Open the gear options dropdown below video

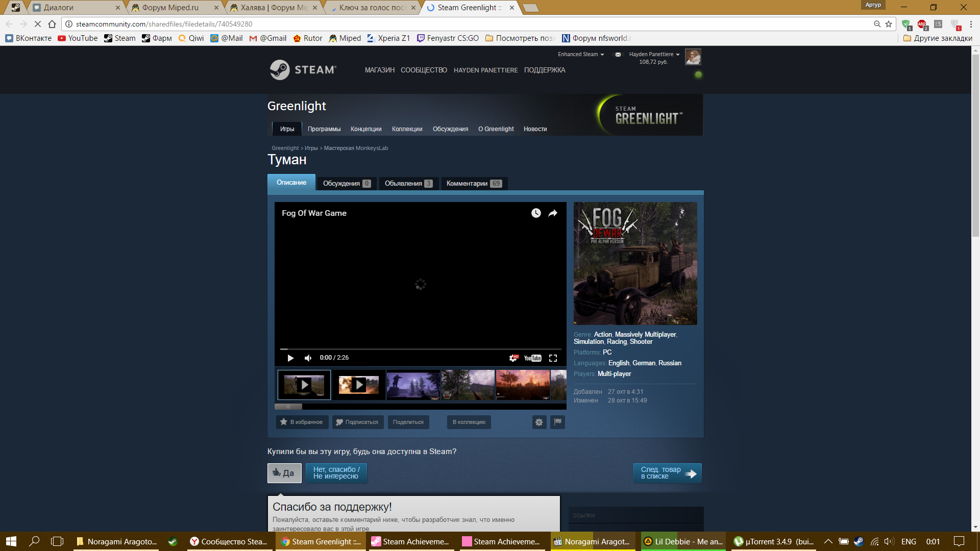pyautogui.click(x=539, y=422)
